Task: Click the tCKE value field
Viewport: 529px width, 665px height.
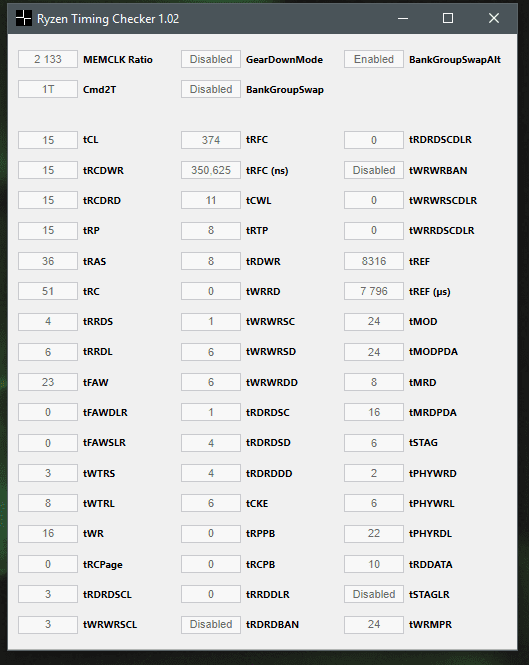Action: click(211, 503)
